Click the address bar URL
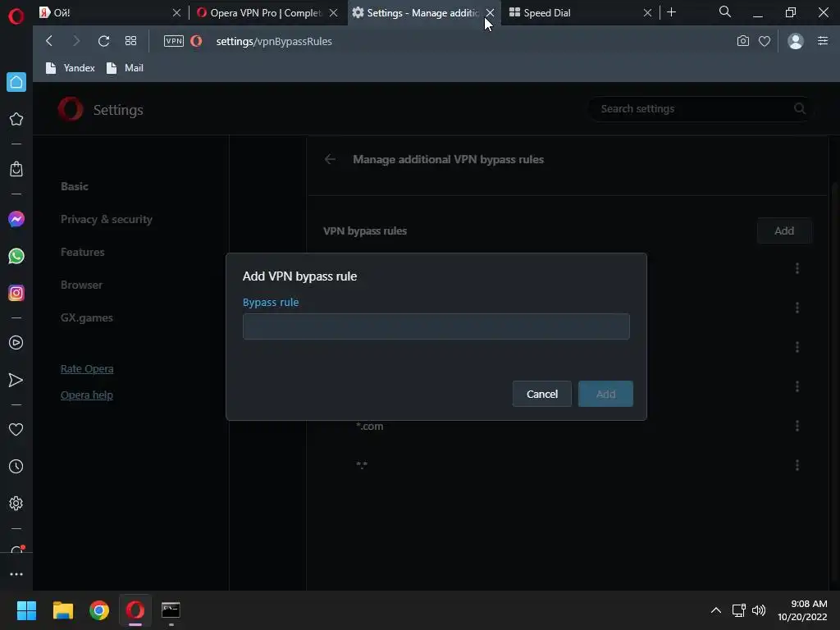This screenshot has width=840, height=630. coord(274,41)
